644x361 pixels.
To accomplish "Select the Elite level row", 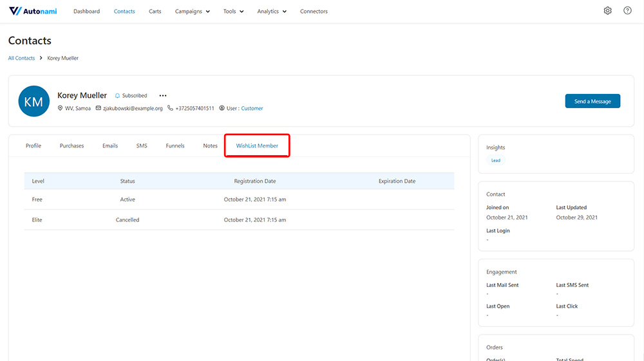I will coord(239,220).
